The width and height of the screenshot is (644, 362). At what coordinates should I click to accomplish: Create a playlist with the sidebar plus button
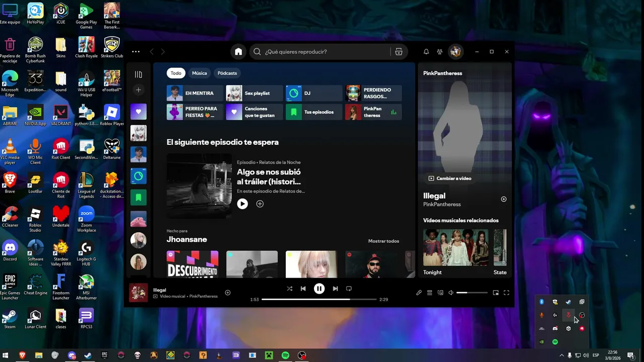[138, 90]
